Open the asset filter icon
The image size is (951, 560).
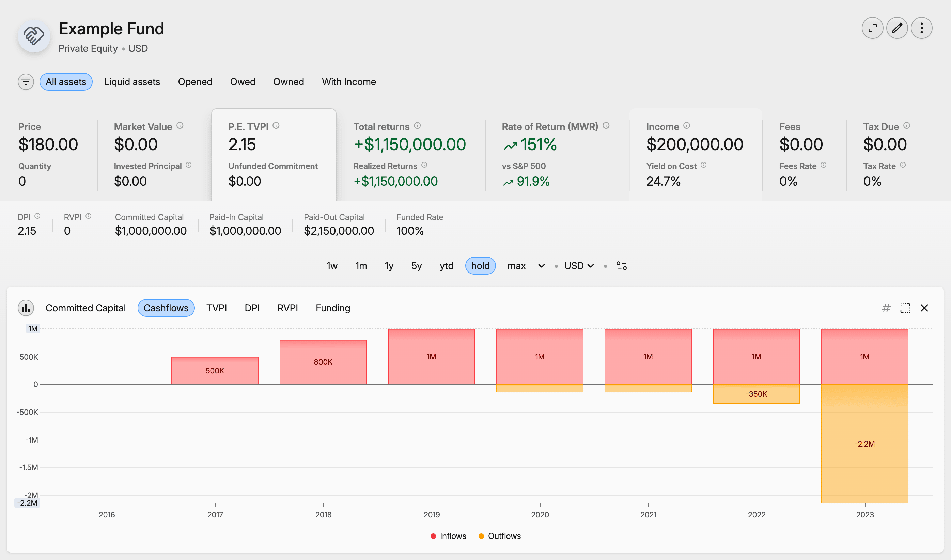point(26,82)
